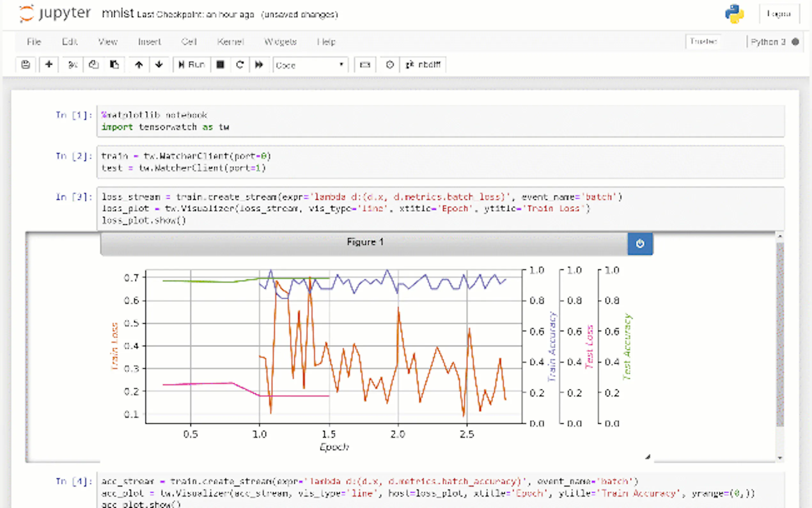Open the Help menu

coord(326,42)
